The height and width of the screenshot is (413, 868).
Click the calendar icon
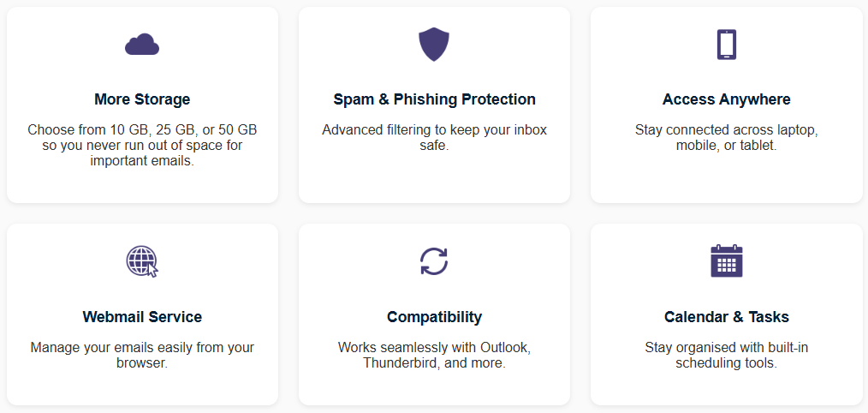point(726,260)
